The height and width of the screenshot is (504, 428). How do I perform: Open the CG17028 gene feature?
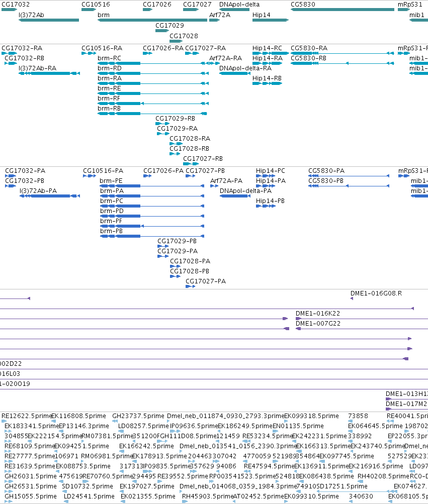point(176,41)
